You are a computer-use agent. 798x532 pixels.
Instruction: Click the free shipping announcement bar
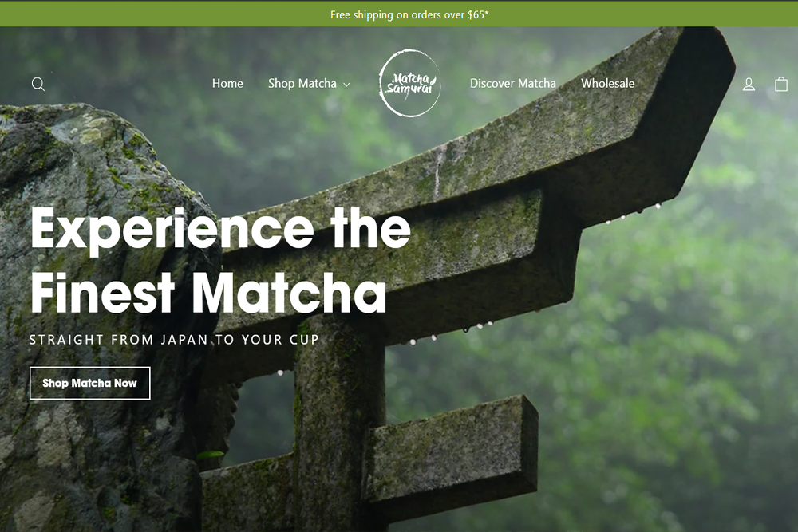coord(399,14)
